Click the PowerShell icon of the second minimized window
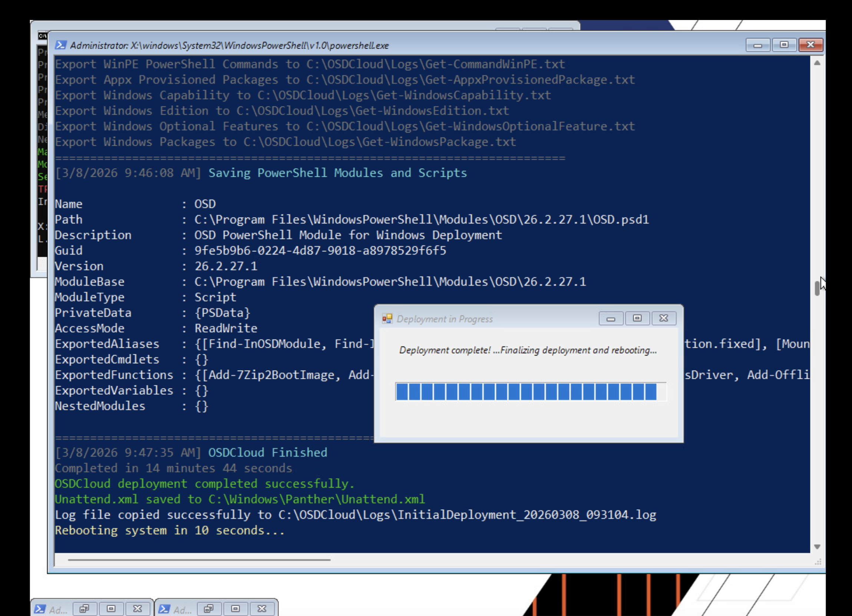The image size is (852, 616). (164, 609)
